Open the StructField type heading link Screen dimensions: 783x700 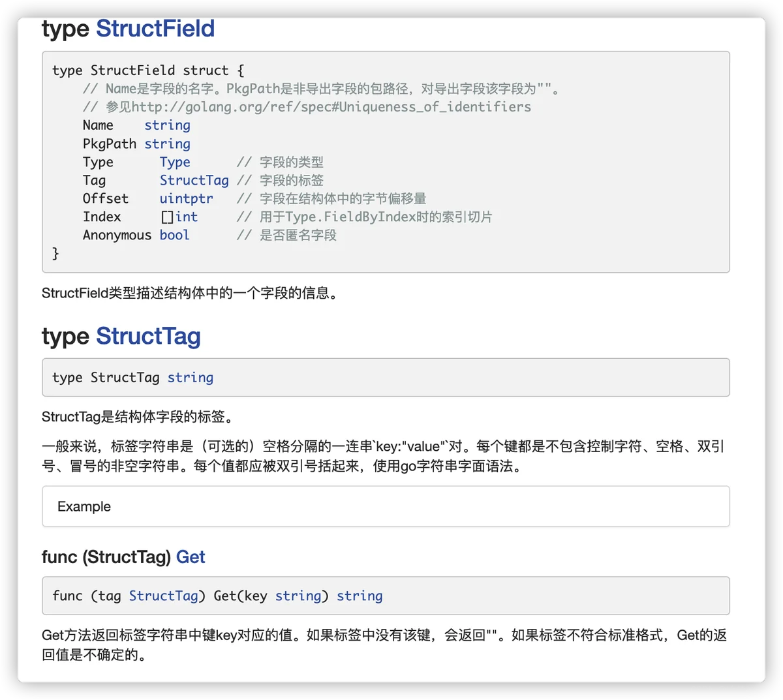[155, 29]
